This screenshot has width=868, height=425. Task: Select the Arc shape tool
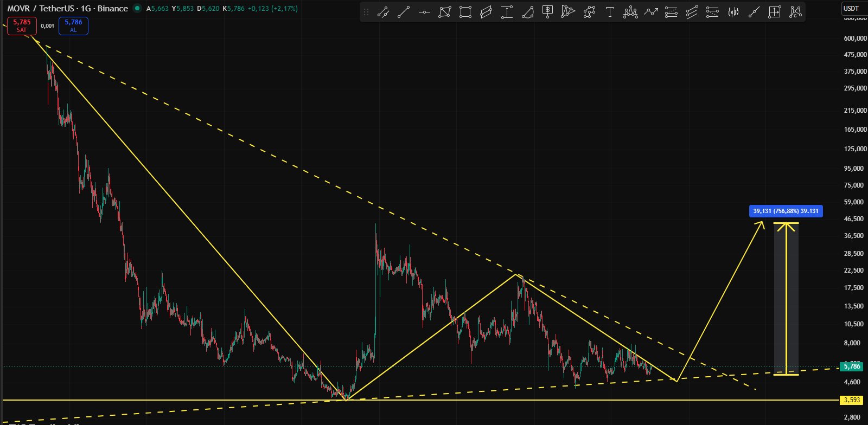click(527, 12)
